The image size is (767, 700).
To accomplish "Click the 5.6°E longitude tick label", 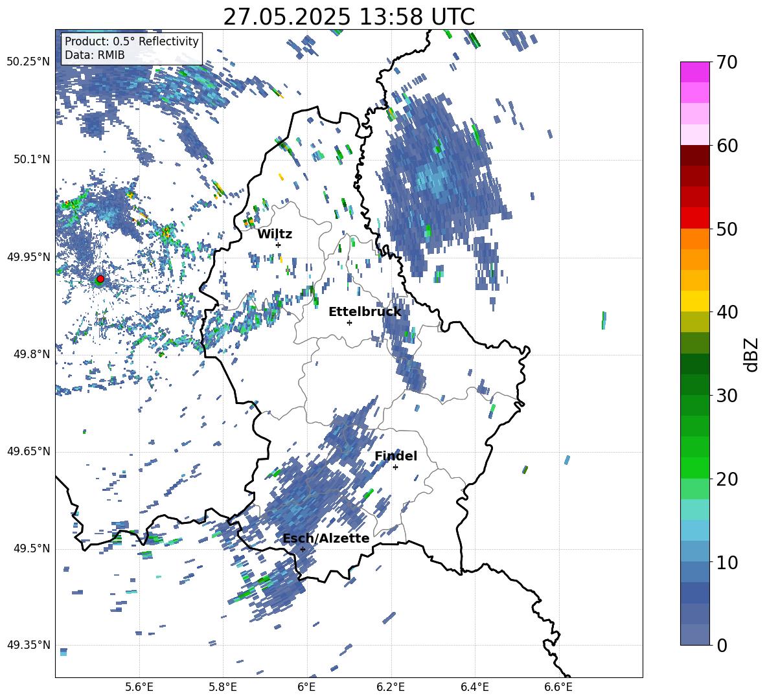I will pos(139,688).
